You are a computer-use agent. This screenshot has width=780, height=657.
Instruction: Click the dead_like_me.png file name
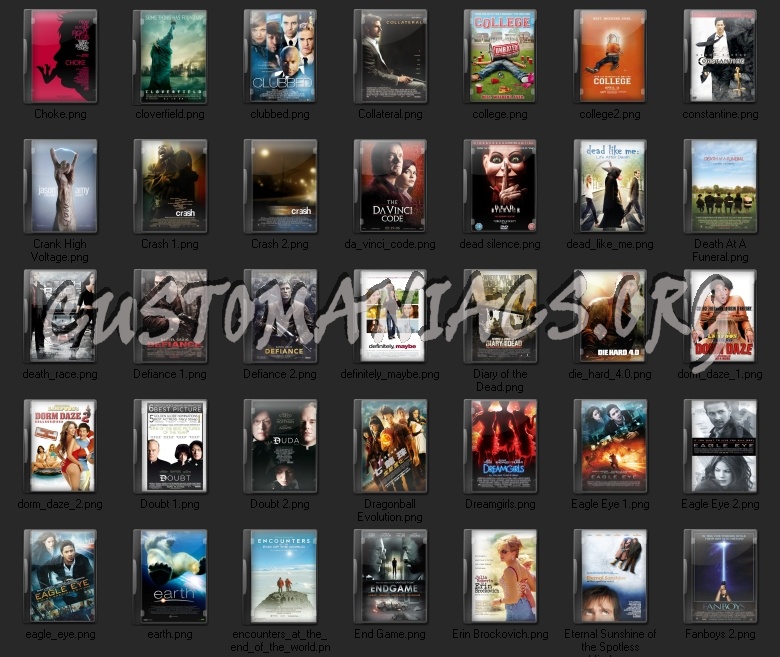point(610,244)
